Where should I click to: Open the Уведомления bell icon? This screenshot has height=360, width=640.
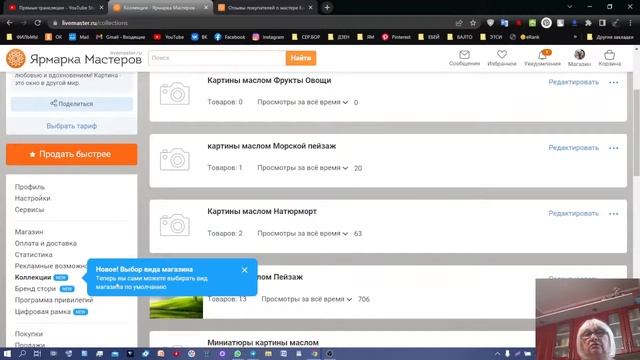coord(542,55)
